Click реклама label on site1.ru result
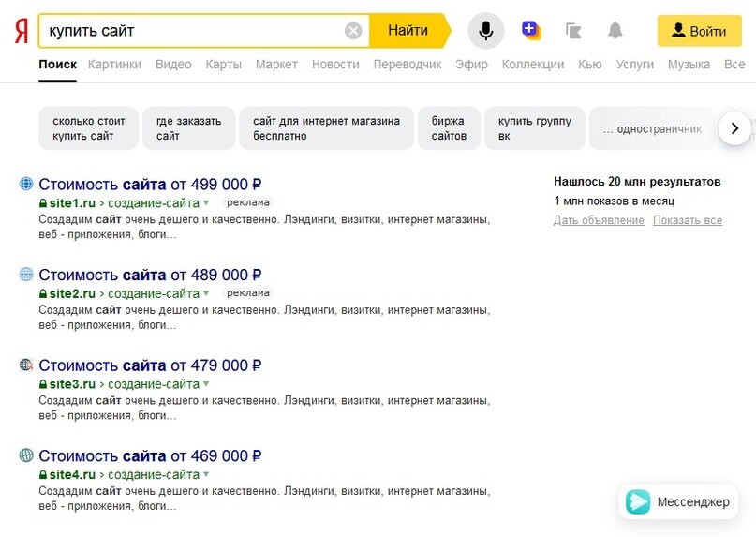Image resolution: width=756 pixels, height=537 pixels. (248, 202)
